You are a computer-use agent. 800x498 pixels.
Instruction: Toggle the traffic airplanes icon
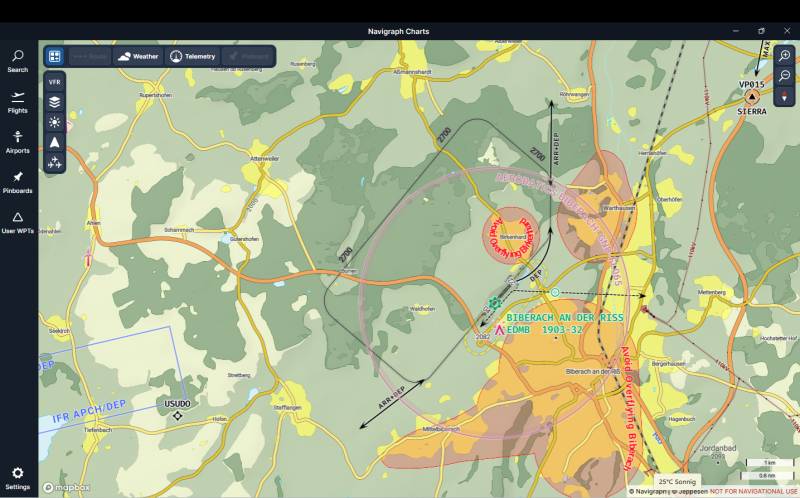(55, 163)
